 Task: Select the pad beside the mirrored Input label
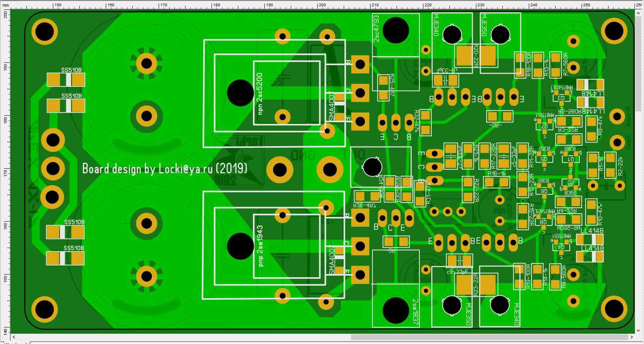[617, 142]
